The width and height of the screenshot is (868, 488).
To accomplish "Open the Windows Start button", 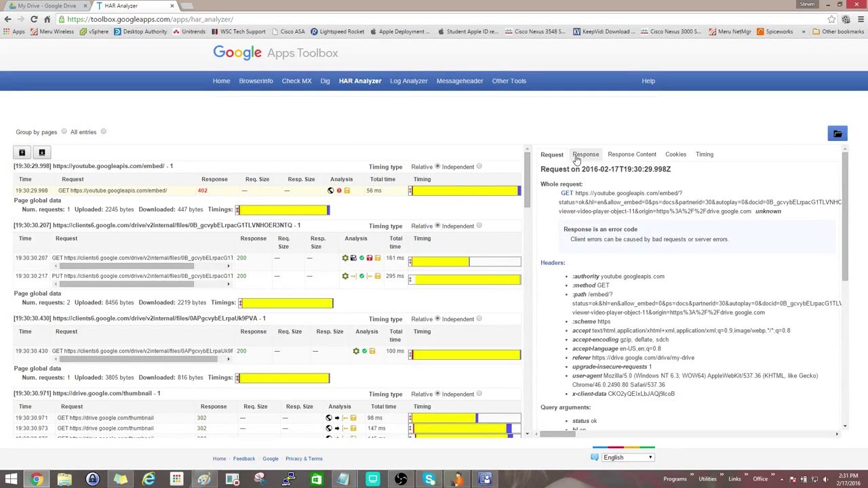I will pos(11,479).
